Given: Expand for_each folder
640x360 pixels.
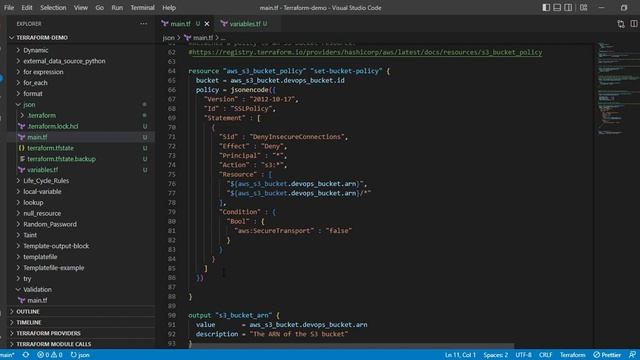Looking at the screenshot, I should 82,82.
